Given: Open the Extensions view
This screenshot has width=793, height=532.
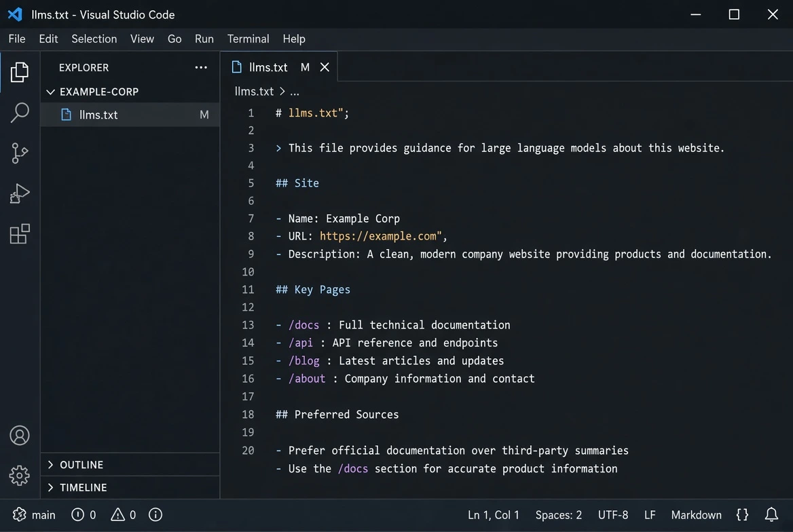Looking at the screenshot, I should pos(19,233).
